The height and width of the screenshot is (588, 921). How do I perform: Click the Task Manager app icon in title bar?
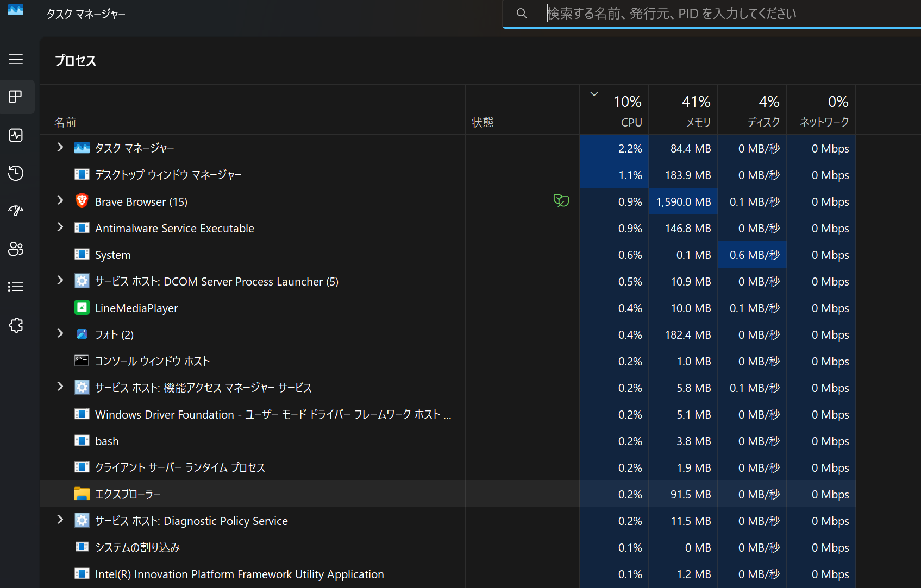point(16,10)
